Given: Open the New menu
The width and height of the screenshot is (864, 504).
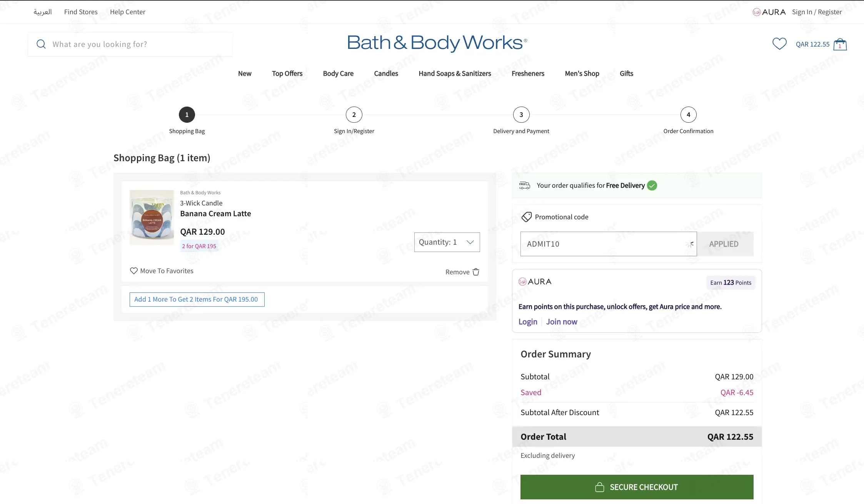Looking at the screenshot, I should click(245, 73).
